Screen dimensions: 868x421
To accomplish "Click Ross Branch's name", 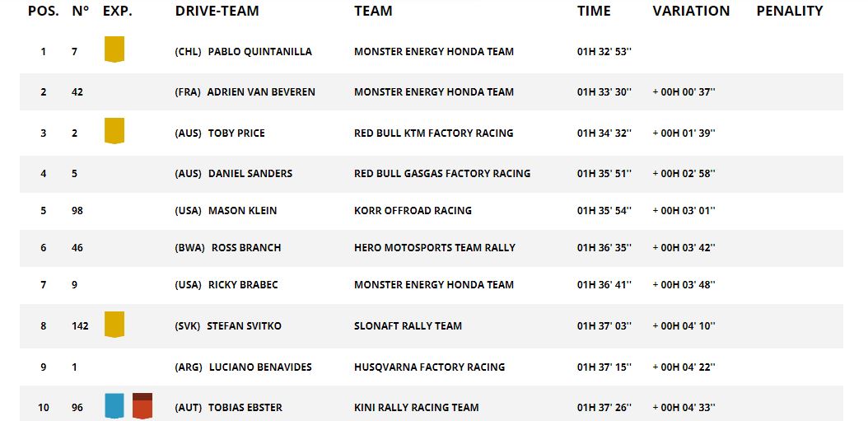I will 246,248.
